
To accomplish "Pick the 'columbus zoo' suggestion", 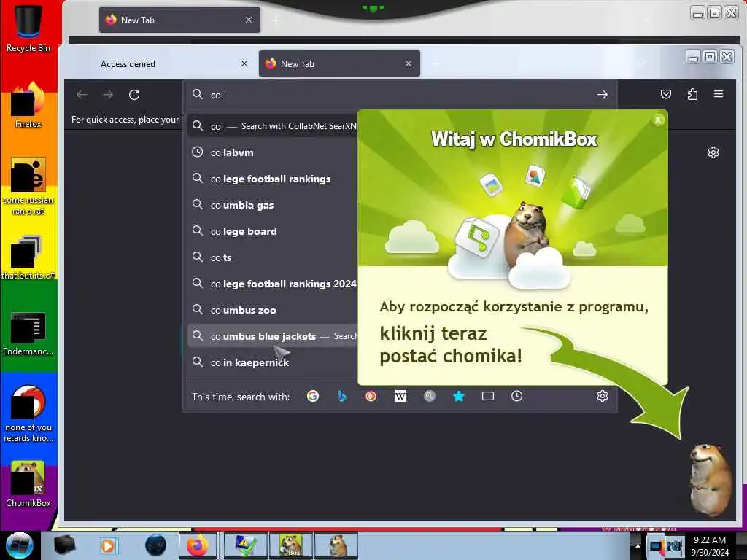I will pyautogui.click(x=274, y=310).
